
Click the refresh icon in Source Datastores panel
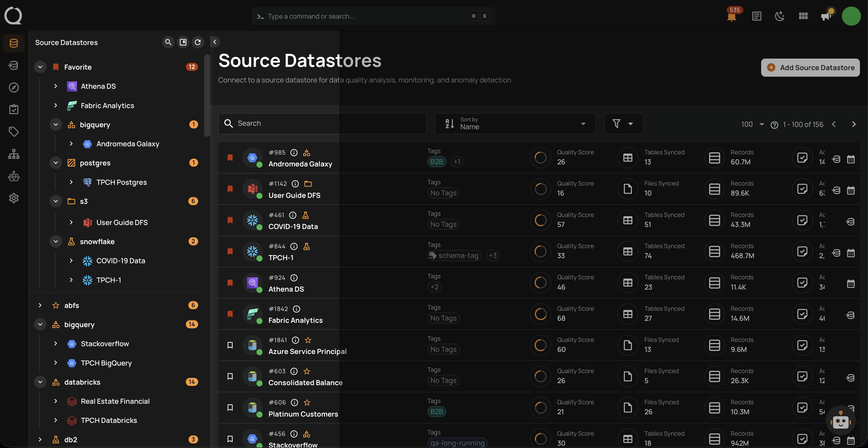tap(198, 42)
